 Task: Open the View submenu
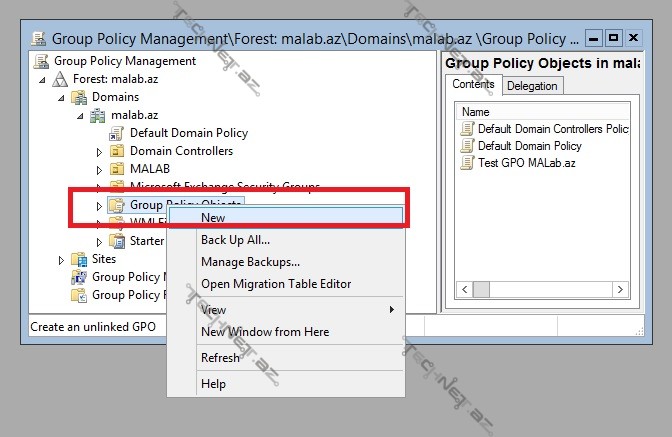[x=213, y=310]
